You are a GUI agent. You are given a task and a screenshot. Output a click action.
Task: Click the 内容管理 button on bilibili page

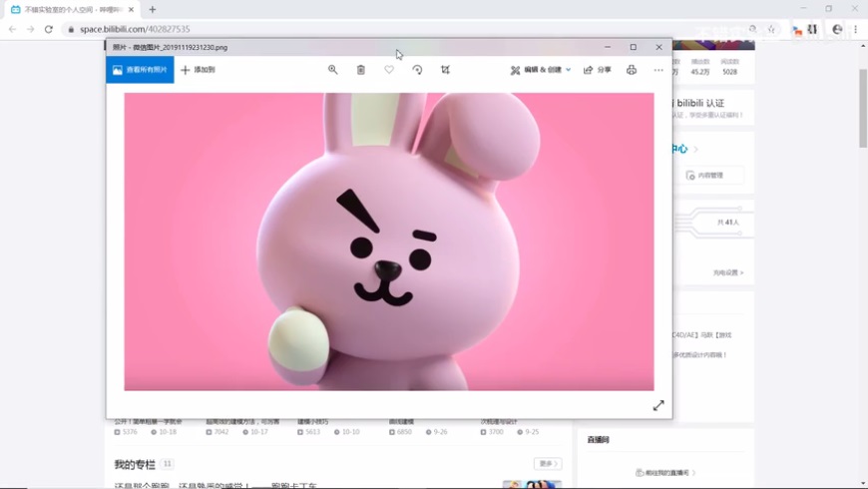(x=709, y=175)
